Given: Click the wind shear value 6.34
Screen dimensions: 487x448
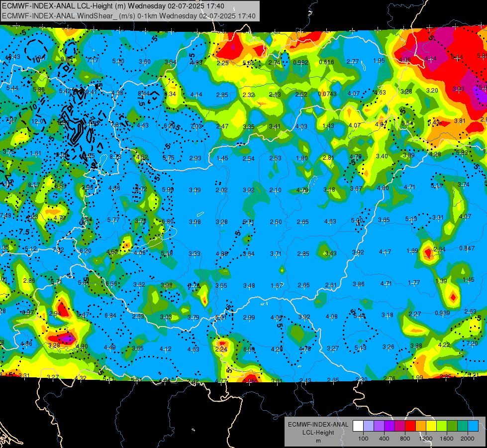Looking at the screenshot, I should (x=170, y=94).
